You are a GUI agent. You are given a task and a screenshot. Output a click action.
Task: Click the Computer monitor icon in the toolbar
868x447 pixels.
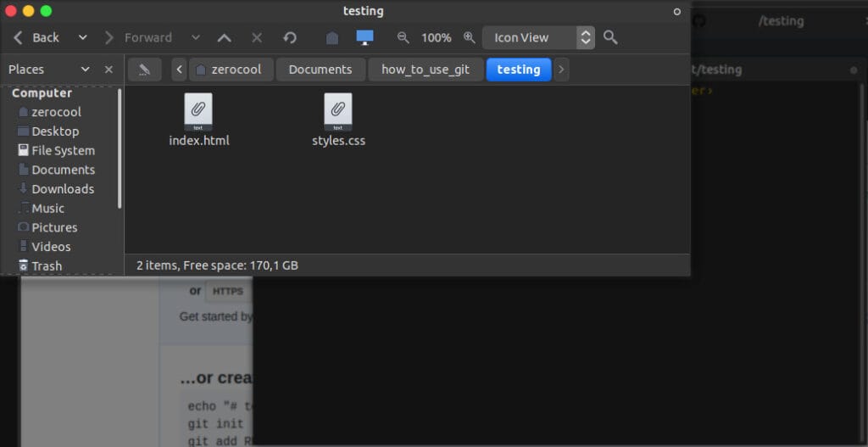coord(364,37)
